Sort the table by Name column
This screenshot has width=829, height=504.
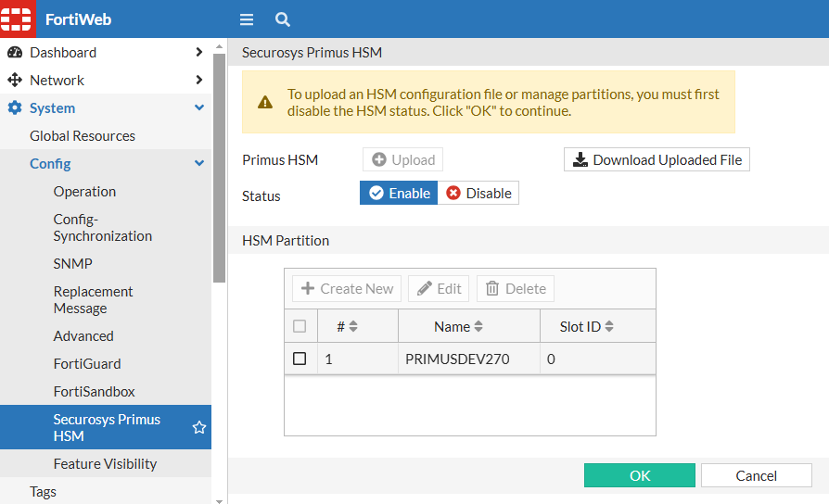coord(459,326)
